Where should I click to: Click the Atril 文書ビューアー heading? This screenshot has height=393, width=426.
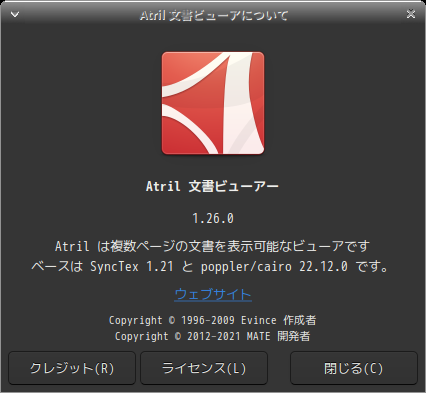click(212, 186)
